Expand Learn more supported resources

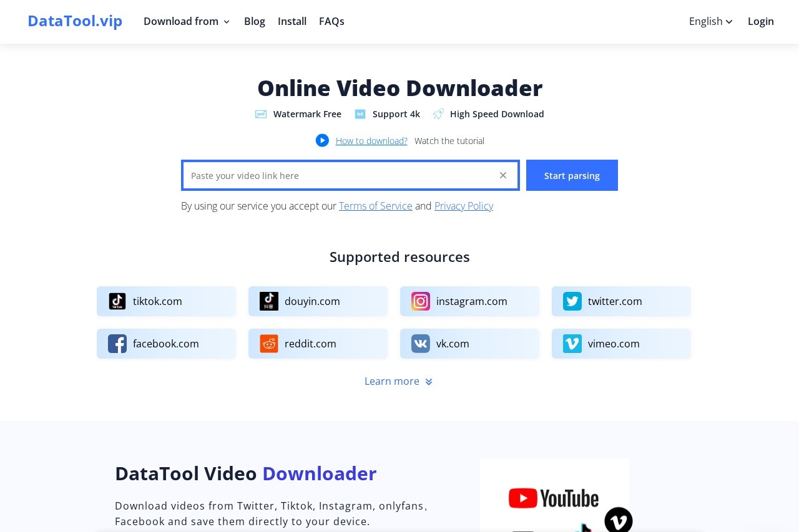coord(398,381)
